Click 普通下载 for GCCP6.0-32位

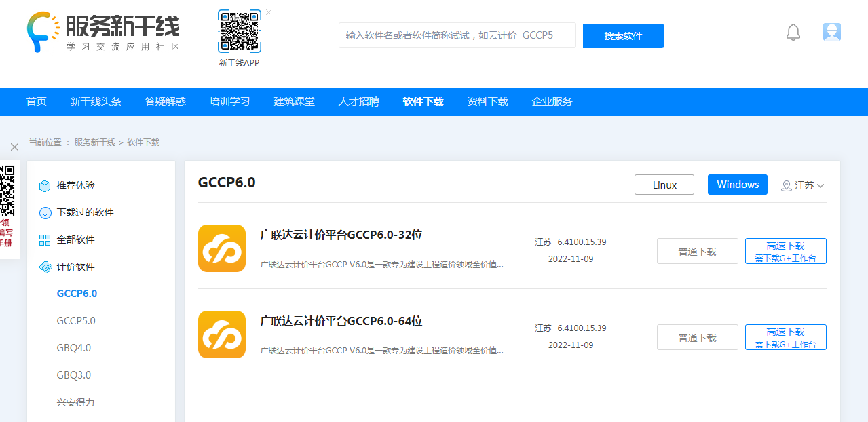[x=698, y=251]
